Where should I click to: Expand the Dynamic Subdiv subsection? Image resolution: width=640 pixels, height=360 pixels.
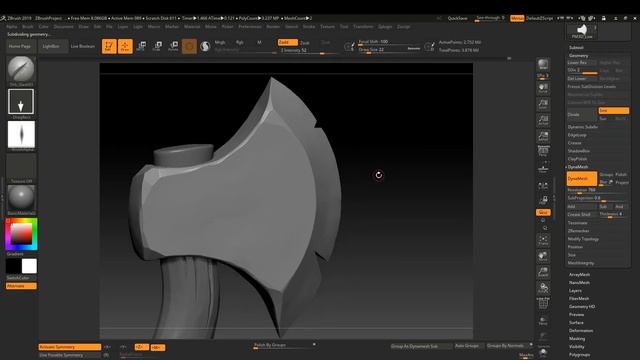coord(582,127)
